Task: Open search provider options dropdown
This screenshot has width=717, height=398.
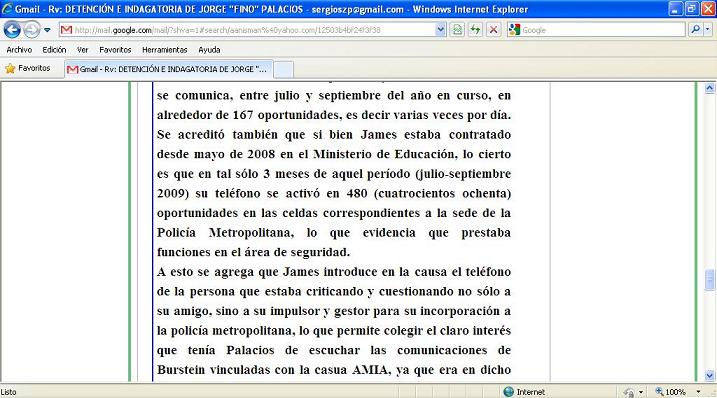Action: click(x=707, y=30)
